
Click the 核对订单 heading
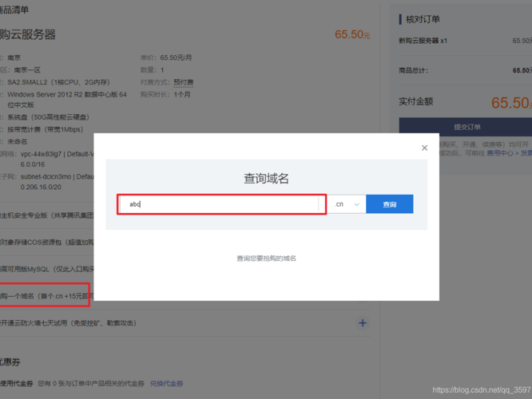423,19
